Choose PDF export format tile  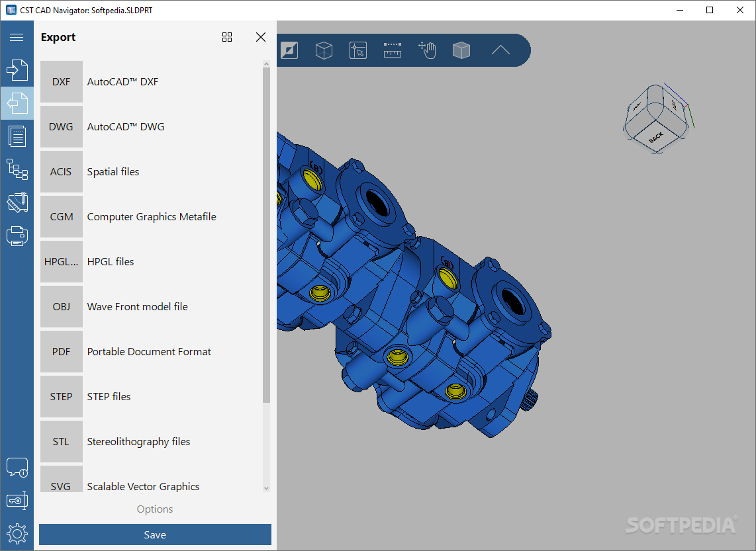(x=61, y=352)
